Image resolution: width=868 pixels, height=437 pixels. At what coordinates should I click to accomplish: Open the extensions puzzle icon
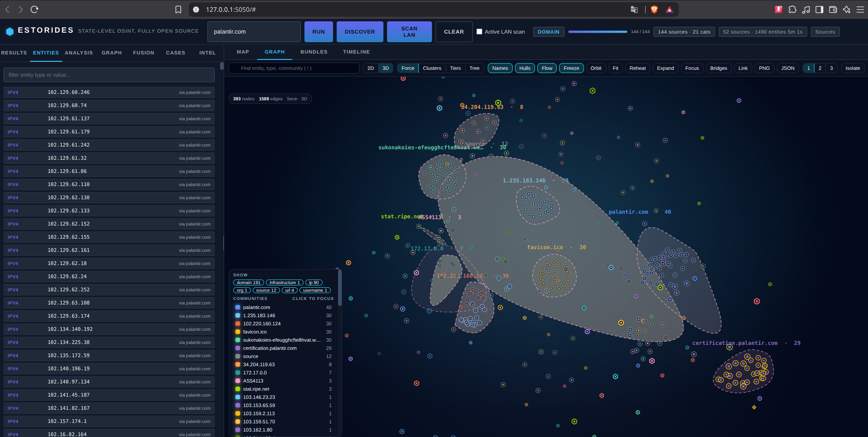[x=792, y=10]
